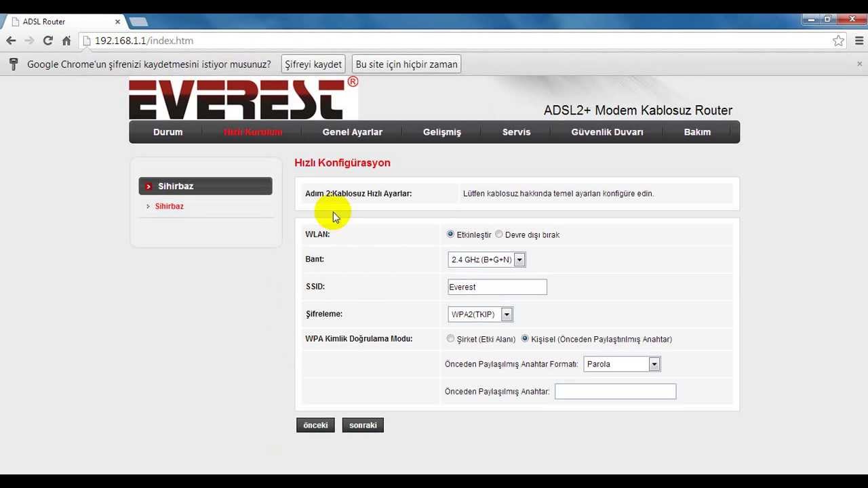Open the Durum menu
Image resolution: width=868 pixels, height=488 pixels.
[167, 132]
